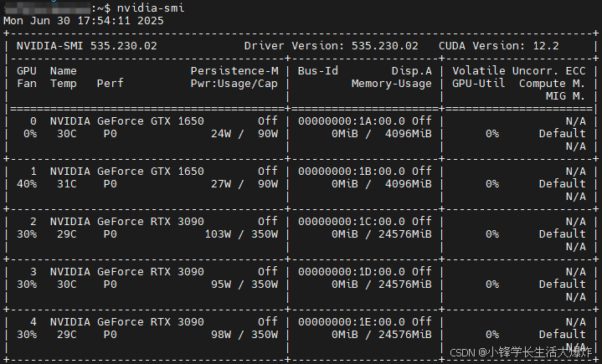Click the 29C temperature in the GPU 2 row

click(x=67, y=234)
